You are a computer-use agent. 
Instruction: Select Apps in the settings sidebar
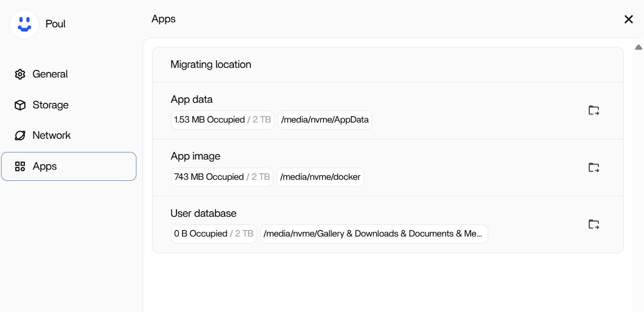pos(45,166)
